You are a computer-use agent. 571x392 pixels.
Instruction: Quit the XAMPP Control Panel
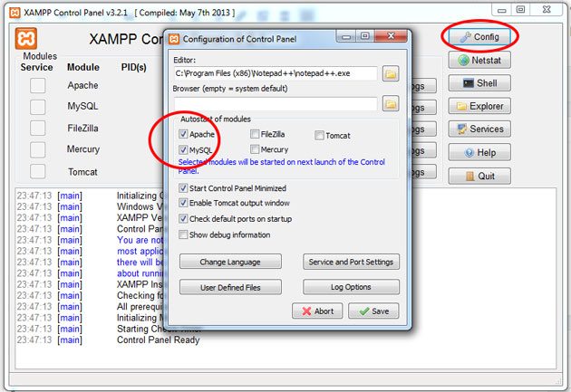click(x=479, y=176)
